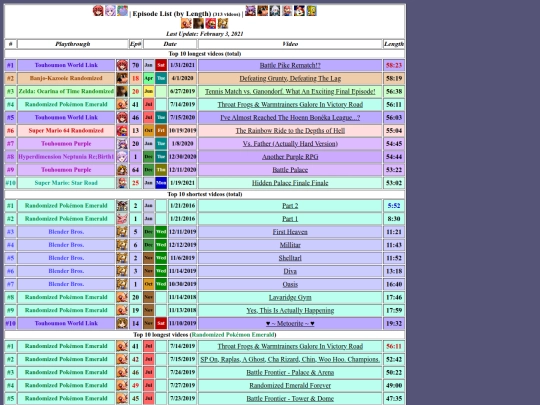Image resolution: width=540 pixels, height=405 pixels.
Task: Click the Playthrough column header
Action: tap(73, 44)
